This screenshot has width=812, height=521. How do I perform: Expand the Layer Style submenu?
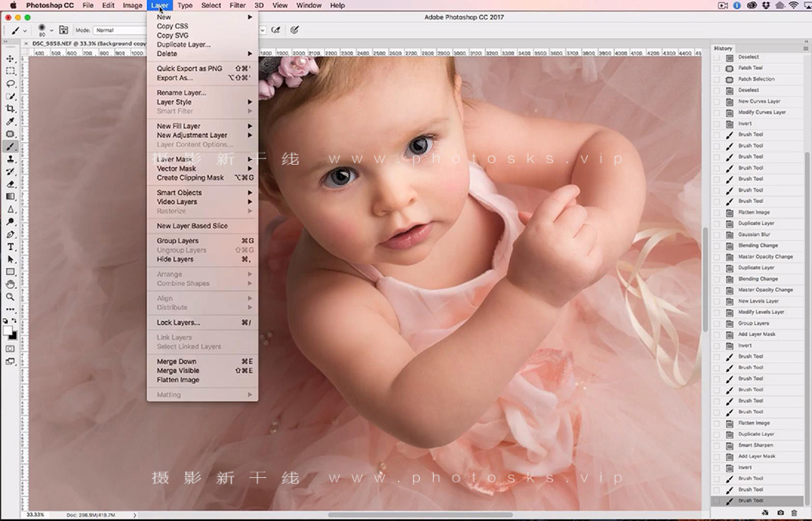[x=202, y=102]
